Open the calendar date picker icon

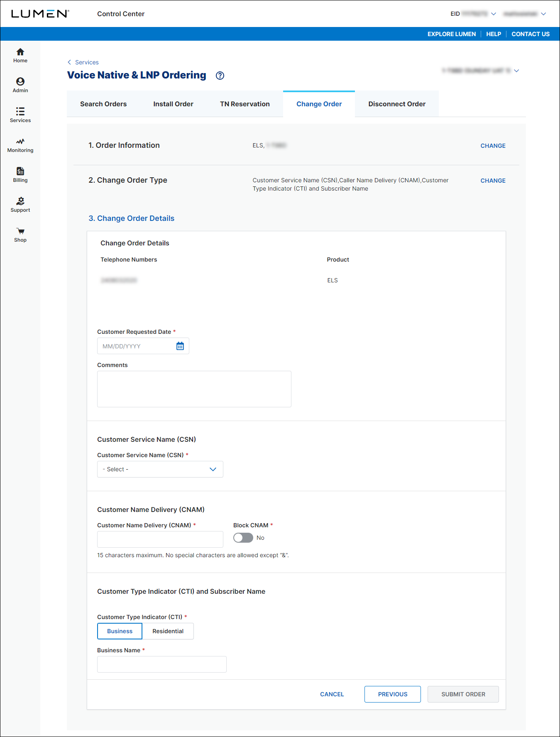click(x=180, y=346)
